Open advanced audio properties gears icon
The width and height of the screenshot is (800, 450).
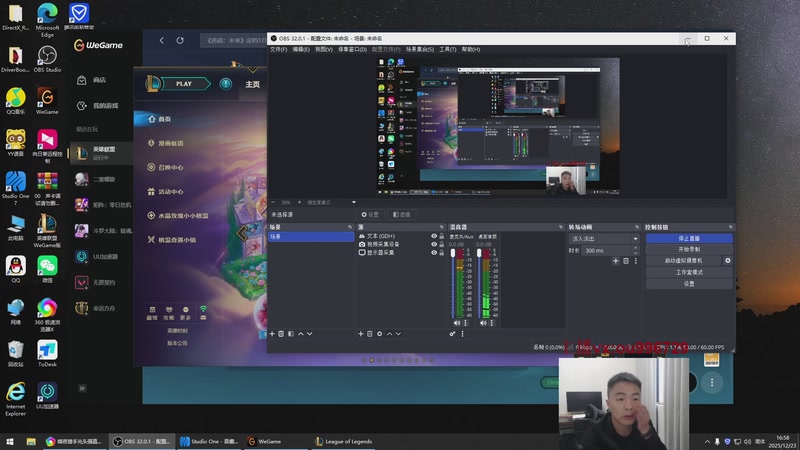[x=453, y=334]
